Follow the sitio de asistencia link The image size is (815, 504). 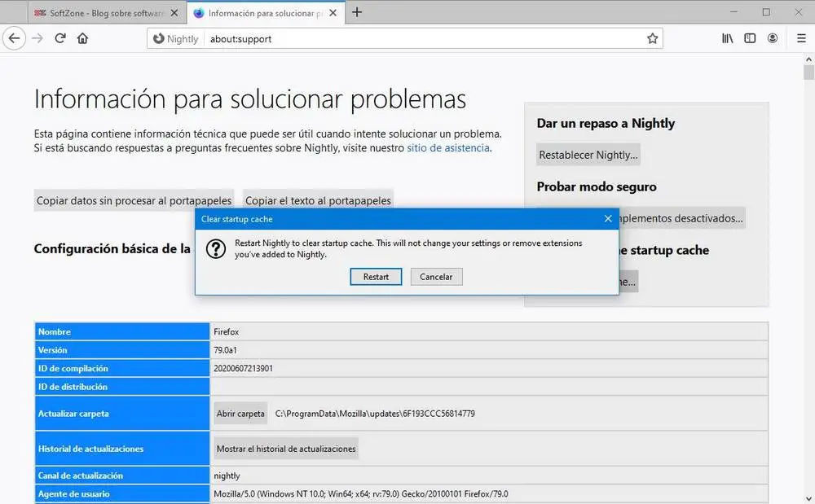click(448, 148)
